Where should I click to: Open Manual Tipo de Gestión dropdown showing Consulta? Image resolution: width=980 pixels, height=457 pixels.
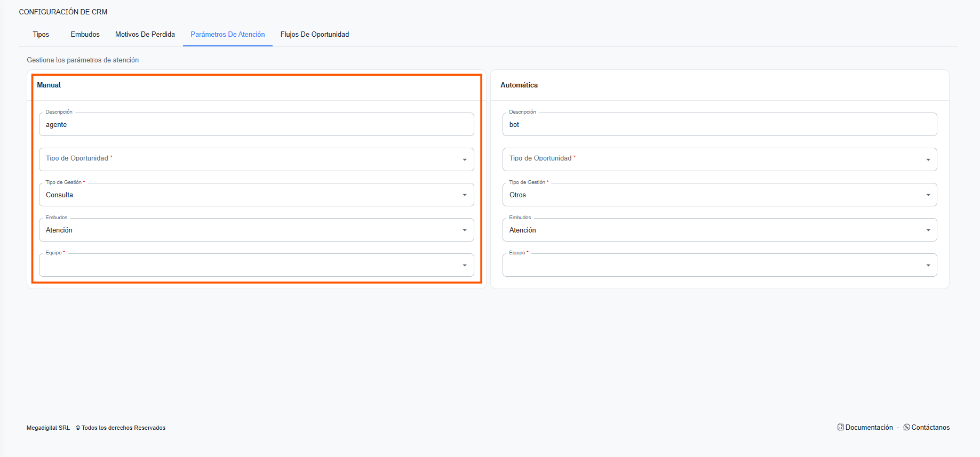click(256, 195)
